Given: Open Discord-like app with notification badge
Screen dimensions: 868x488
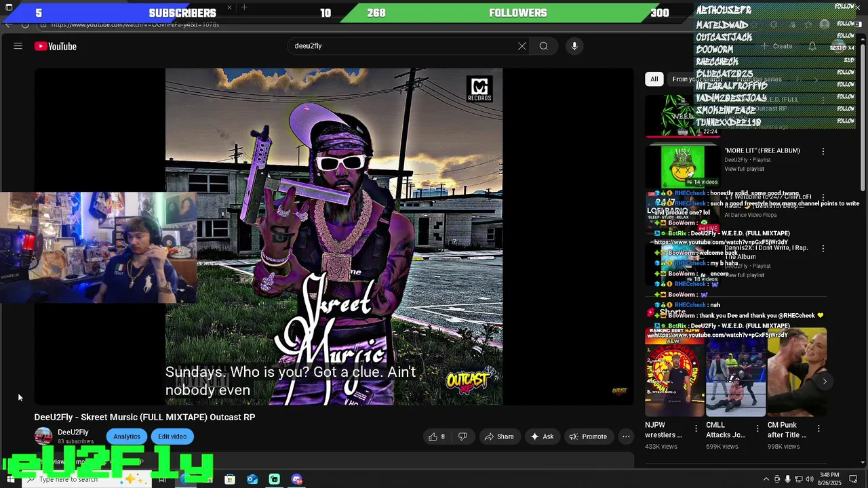Looking at the screenshot, I should [297, 479].
